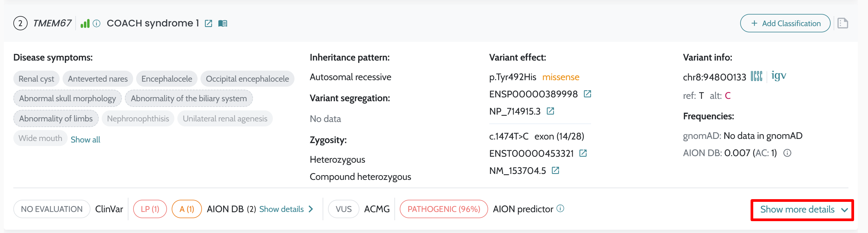Show all disease symptoms

85,140
